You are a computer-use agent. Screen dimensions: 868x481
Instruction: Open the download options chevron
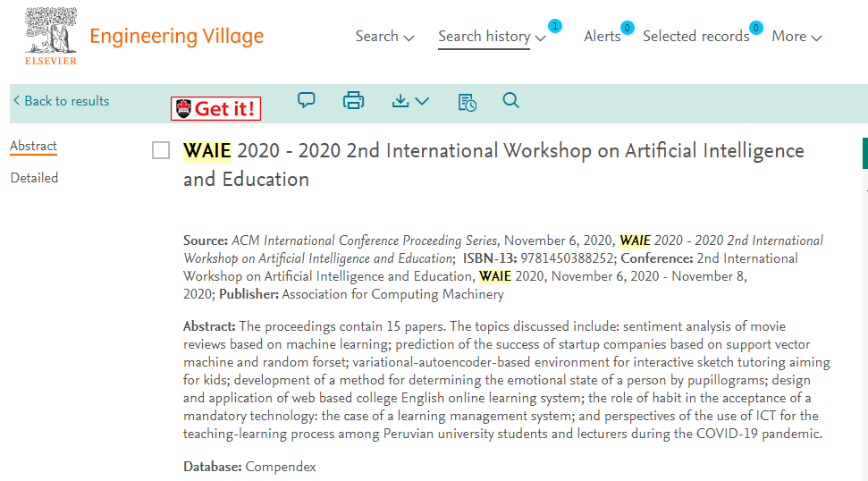[422, 101]
